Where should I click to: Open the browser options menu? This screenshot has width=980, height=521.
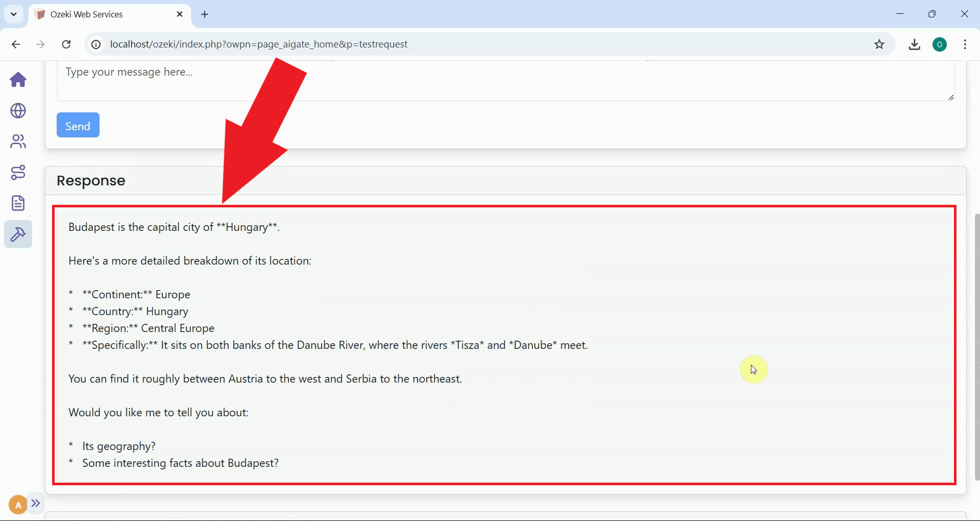tap(965, 44)
